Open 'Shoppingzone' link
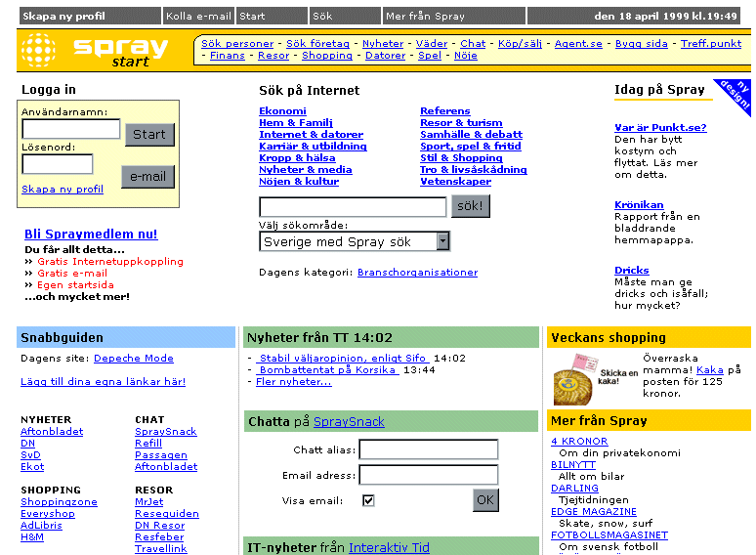This screenshot has height=555, width=756. point(59,502)
